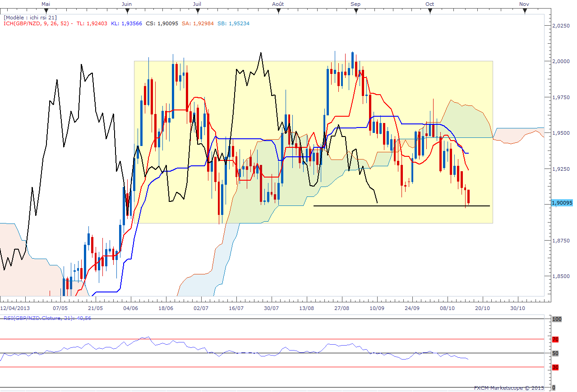Click the Mai month triangle marker
Screen dimensions: 577x392
pyautogui.click(x=46, y=10)
